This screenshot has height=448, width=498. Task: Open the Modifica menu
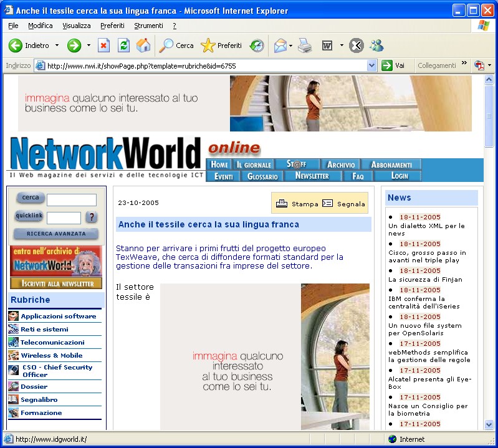pos(41,26)
